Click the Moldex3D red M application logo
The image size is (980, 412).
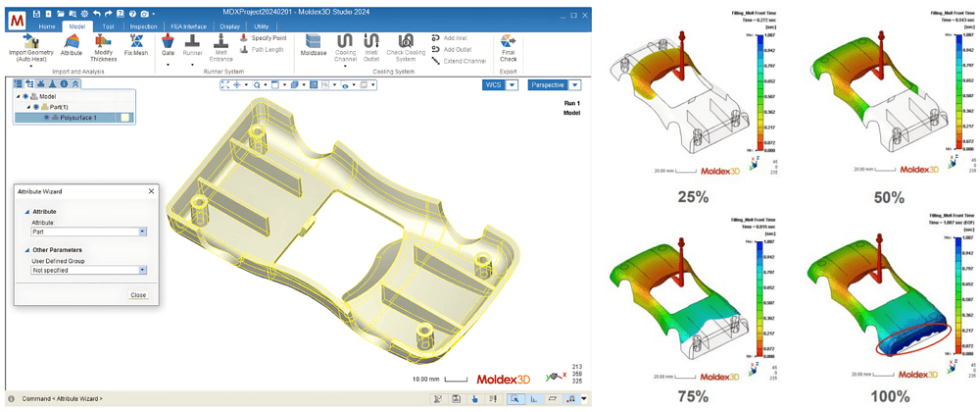click(x=16, y=20)
